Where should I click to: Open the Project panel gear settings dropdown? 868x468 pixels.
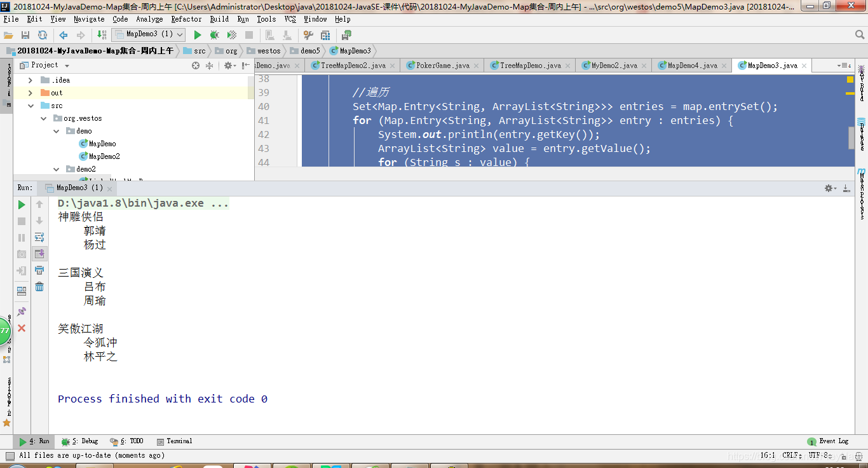pyautogui.click(x=230, y=65)
